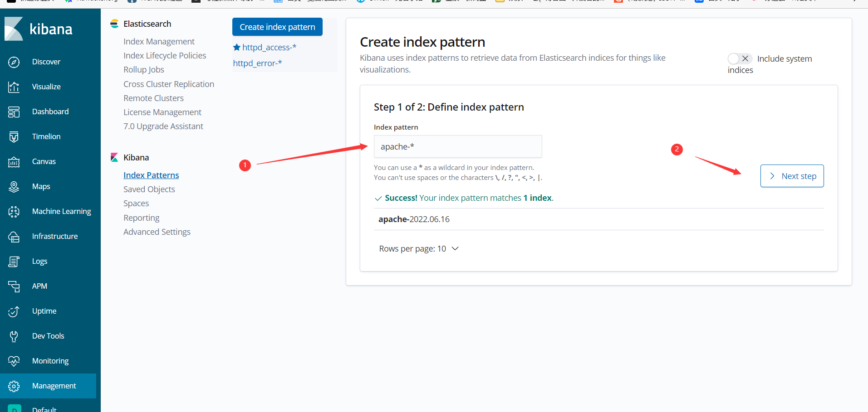Open Index Lifecycle Policies
868x412 pixels.
pos(165,55)
